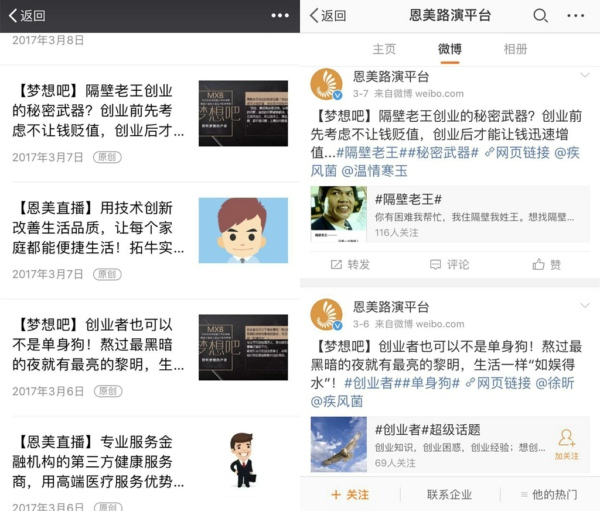Go back using 返回 in dark header
The width and height of the screenshot is (600, 511).
[x=27, y=16]
